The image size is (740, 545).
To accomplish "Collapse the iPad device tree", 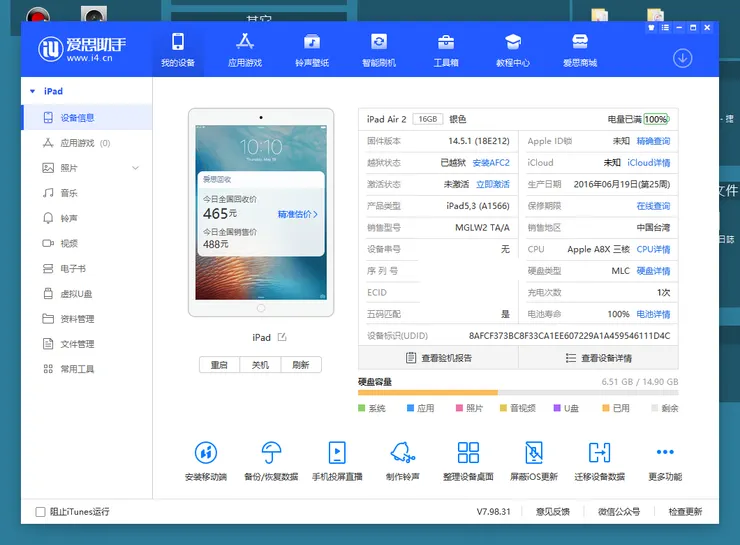I will pyautogui.click(x=33, y=91).
